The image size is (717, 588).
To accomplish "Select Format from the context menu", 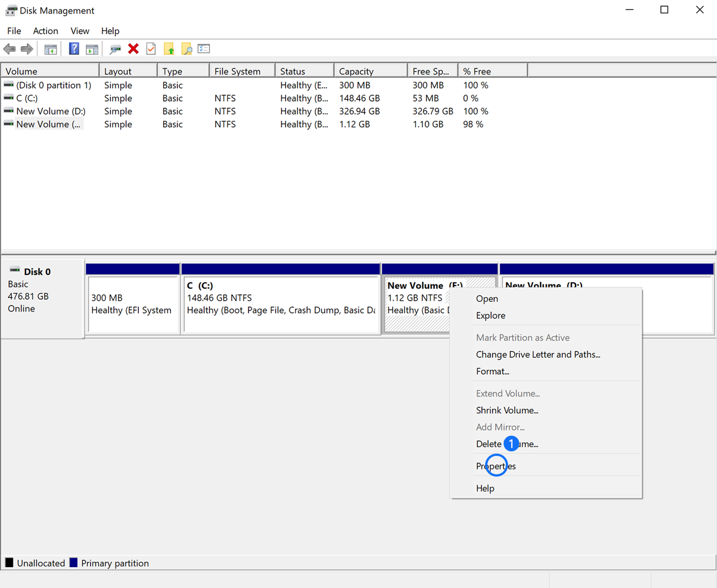I will (x=492, y=371).
